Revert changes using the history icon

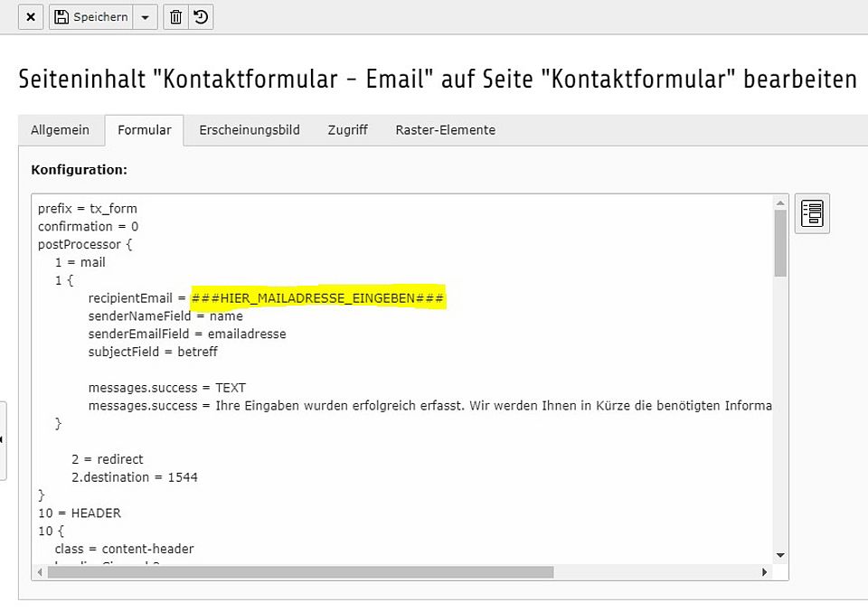(201, 16)
